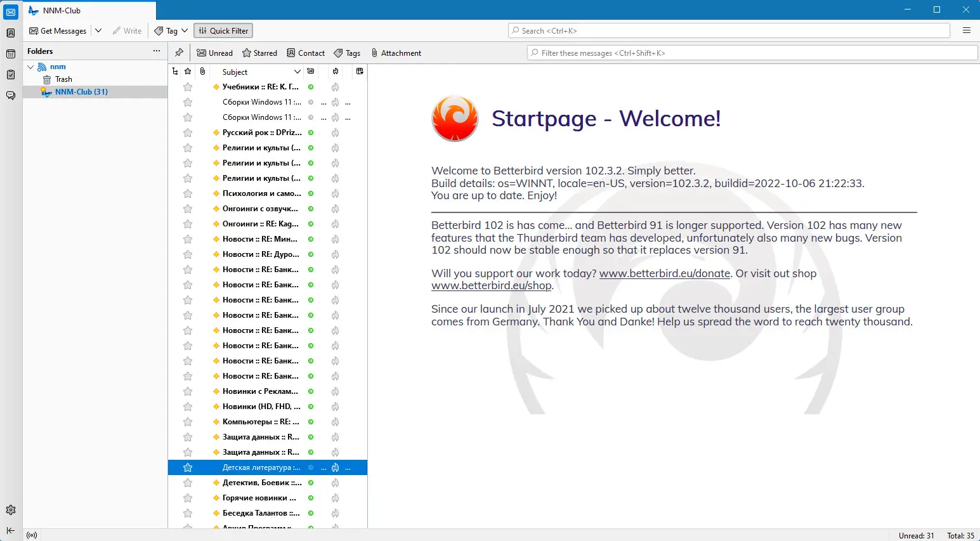Open the Tasks space
This screenshot has width=980, height=541.
11,75
